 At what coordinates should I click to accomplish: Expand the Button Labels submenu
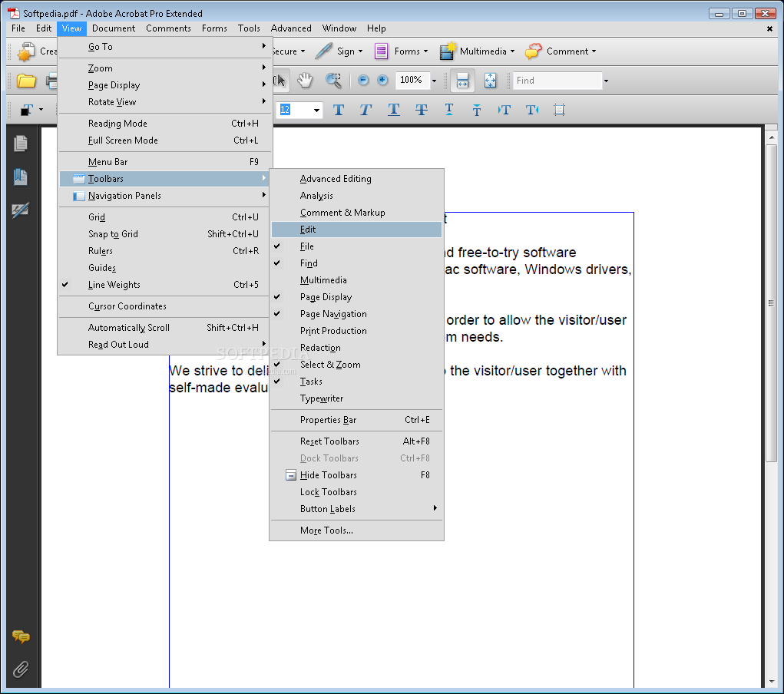356,509
